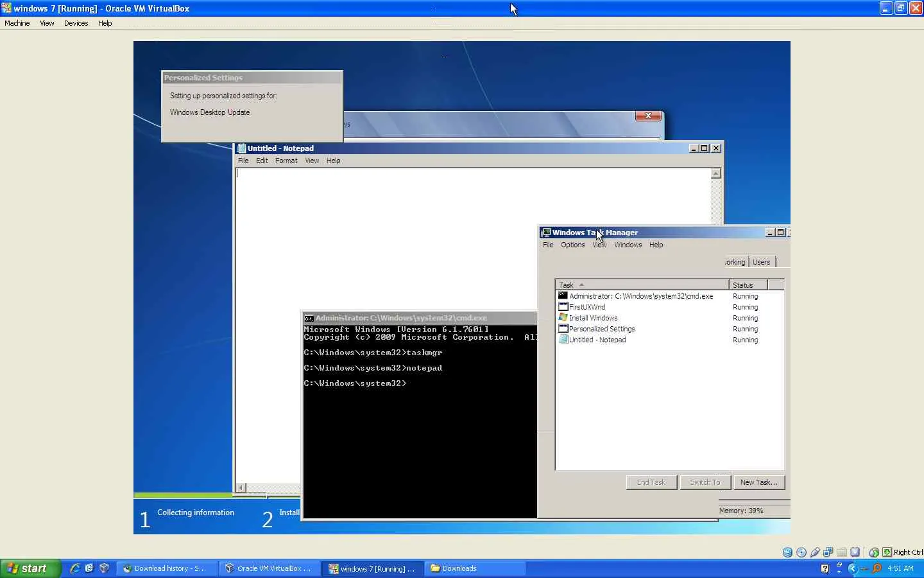Open Notepad's Help menu
The height and width of the screenshot is (578, 924).
(x=333, y=161)
